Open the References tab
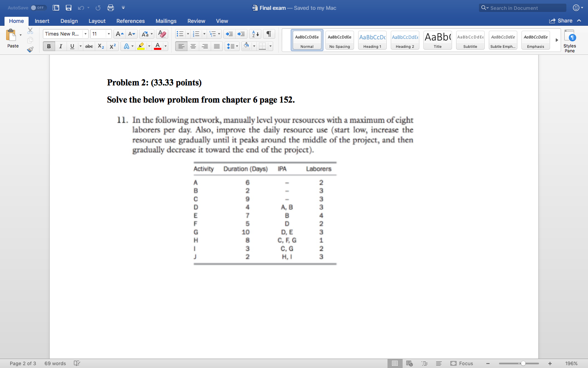Screen dimensions: 588x368 (x=131, y=21)
